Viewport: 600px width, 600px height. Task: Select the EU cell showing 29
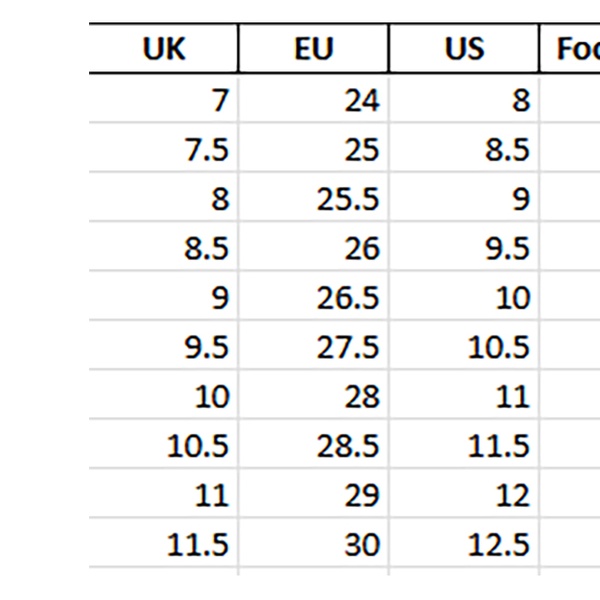[x=314, y=496]
